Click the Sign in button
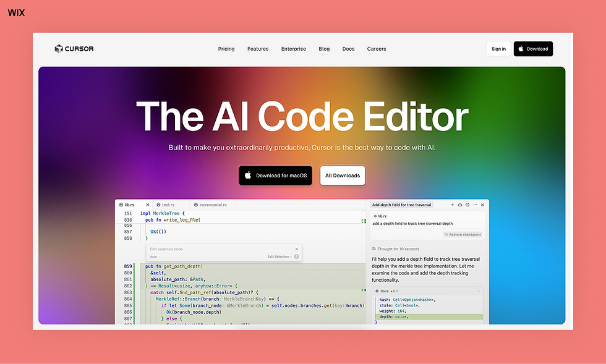 click(498, 49)
